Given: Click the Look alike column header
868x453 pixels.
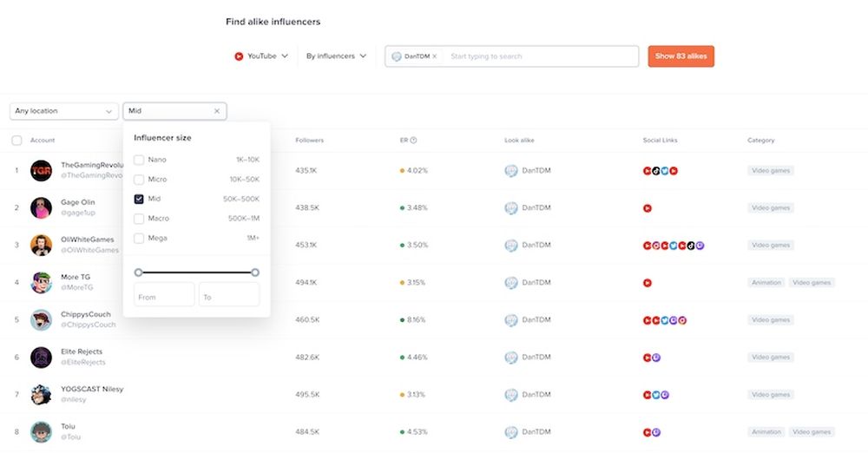Looking at the screenshot, I should [519, 140].
